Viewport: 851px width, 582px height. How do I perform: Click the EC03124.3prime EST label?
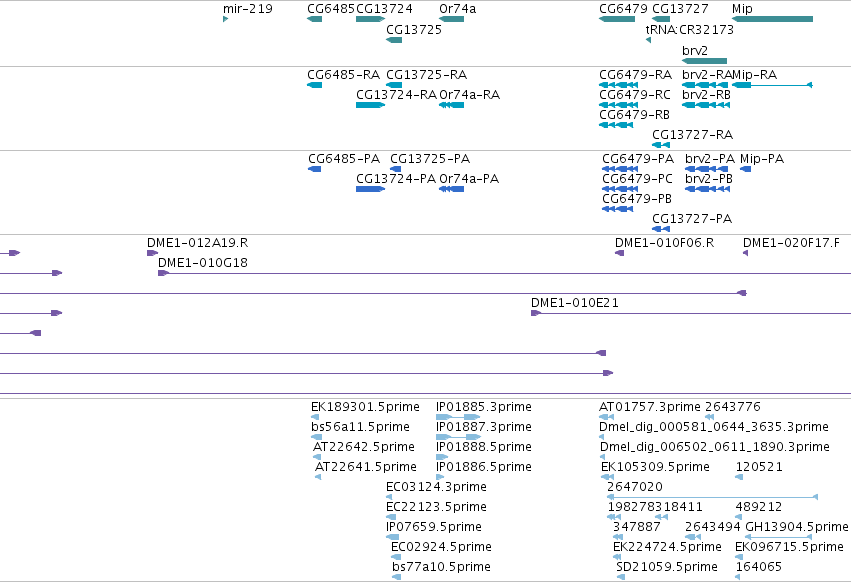coord(436,487)
